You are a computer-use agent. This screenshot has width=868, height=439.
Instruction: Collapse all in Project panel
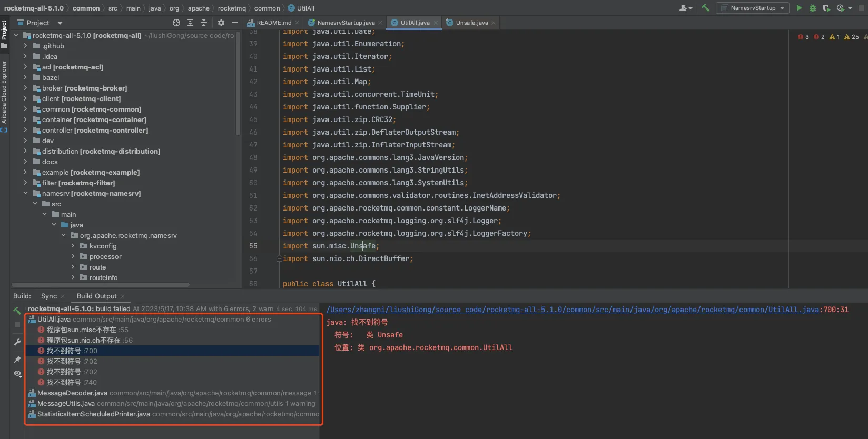[204, 23]
